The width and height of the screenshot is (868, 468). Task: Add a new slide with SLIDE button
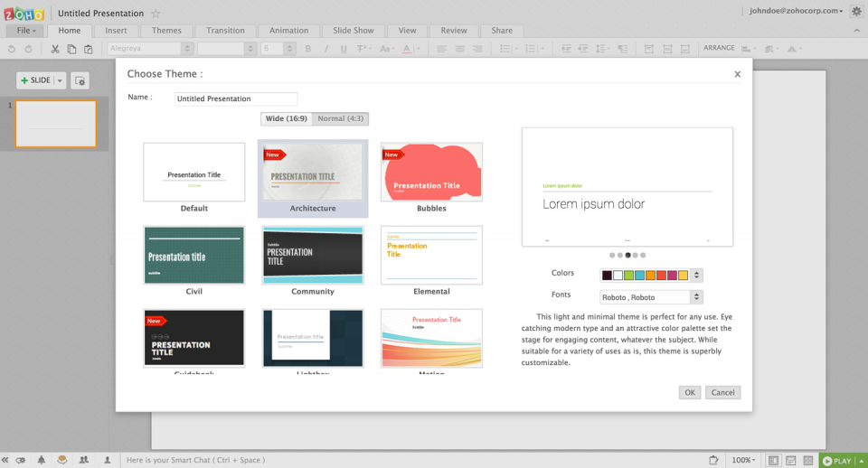coord(35,80)
